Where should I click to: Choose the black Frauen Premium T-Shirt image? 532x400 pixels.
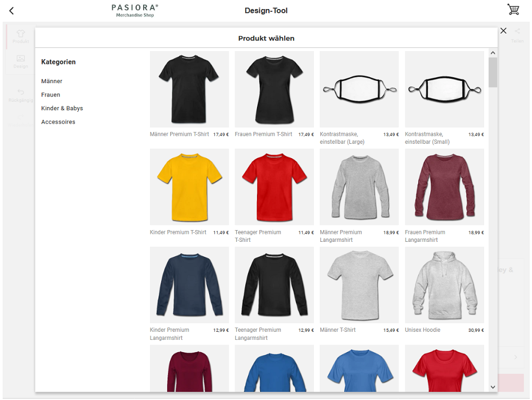(274, 89)
